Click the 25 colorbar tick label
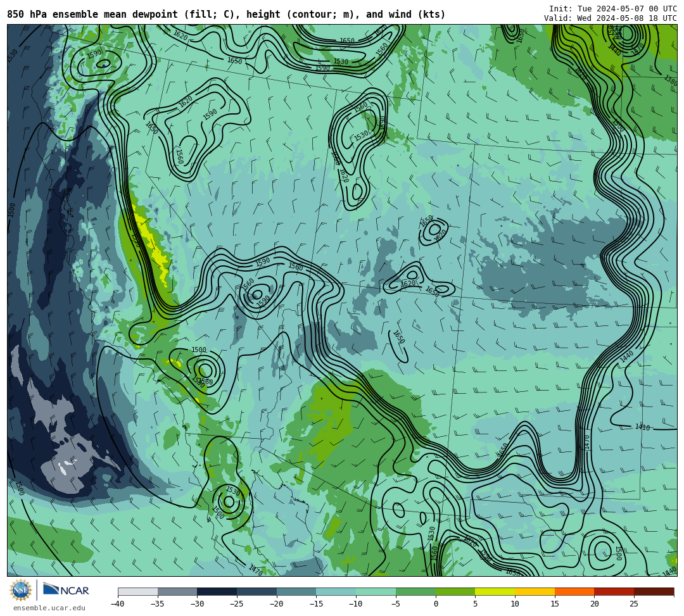Viewport: 684px width, 616px height. [x=634, y=604]
